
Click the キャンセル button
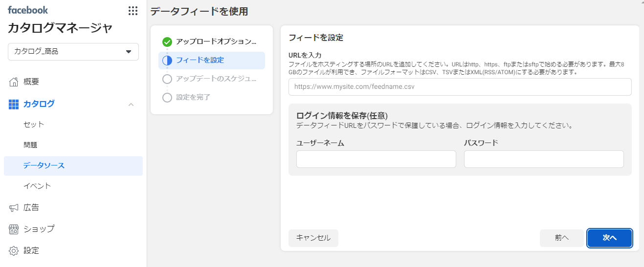pos(313,238)
